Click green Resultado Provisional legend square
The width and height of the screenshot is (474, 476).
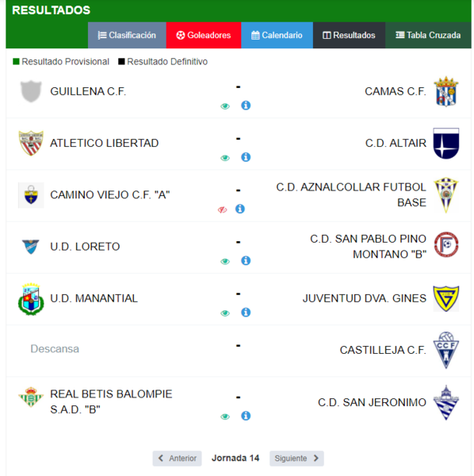coord(16,62)
